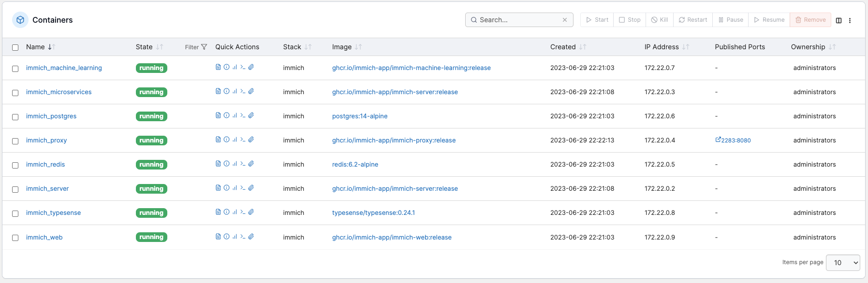The height and width of the screenshot is (283, 868).
Task: Tick the immich_redis checkbox
Action: coord(15,165)
